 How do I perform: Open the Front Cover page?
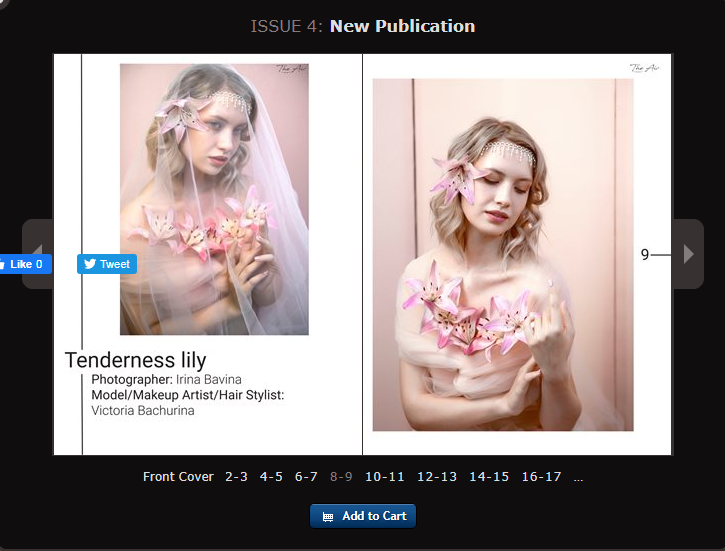coord(178,477)
